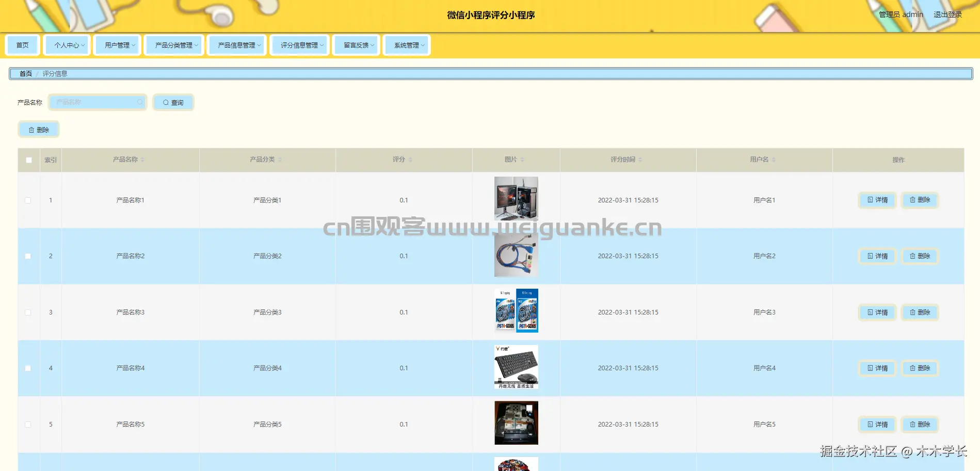
Task: Click the 产品分类5 cell
Action: 267,425
